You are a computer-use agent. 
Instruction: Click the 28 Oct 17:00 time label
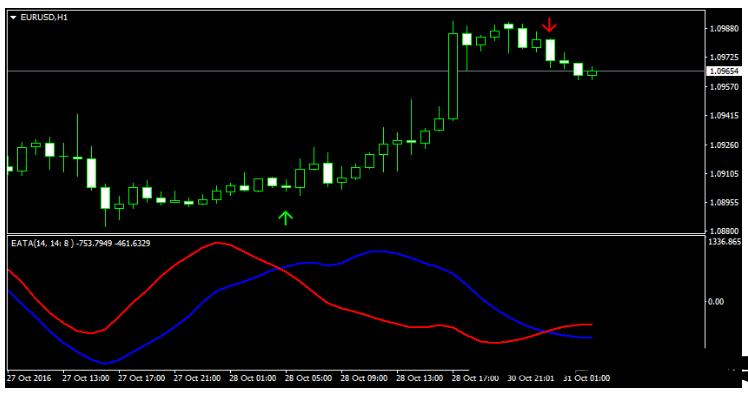click(x=475, y=378)
